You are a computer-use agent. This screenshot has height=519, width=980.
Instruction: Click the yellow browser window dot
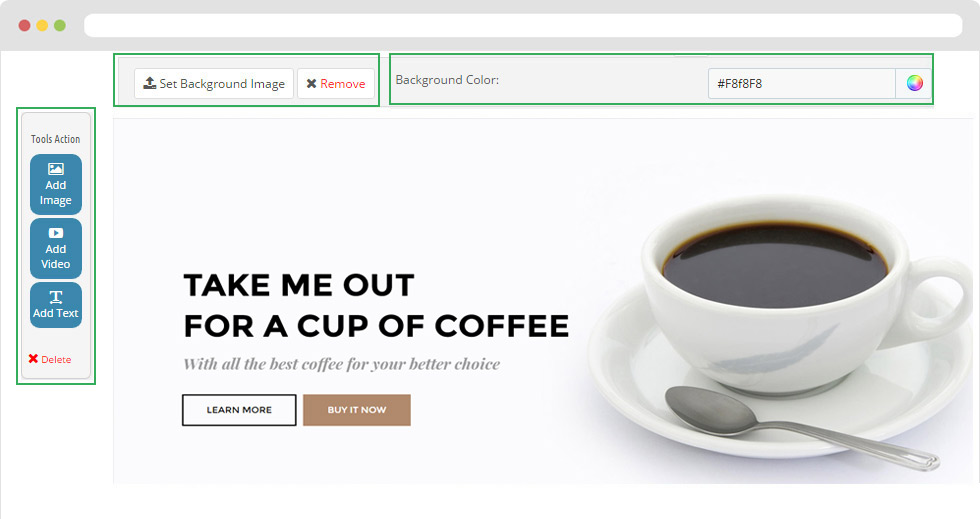pyautogui.click(x=42, y=26)
